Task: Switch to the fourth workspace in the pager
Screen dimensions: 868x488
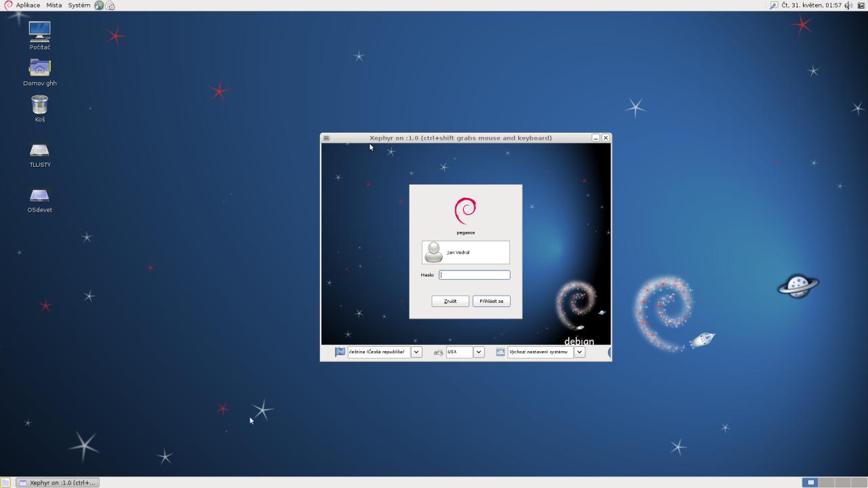Action: tap(859, 483)
